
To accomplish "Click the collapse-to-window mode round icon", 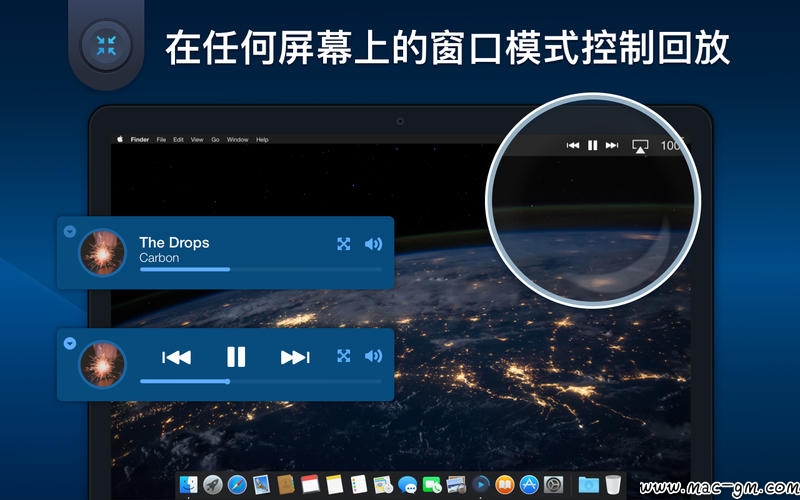I will coord(106,45).
